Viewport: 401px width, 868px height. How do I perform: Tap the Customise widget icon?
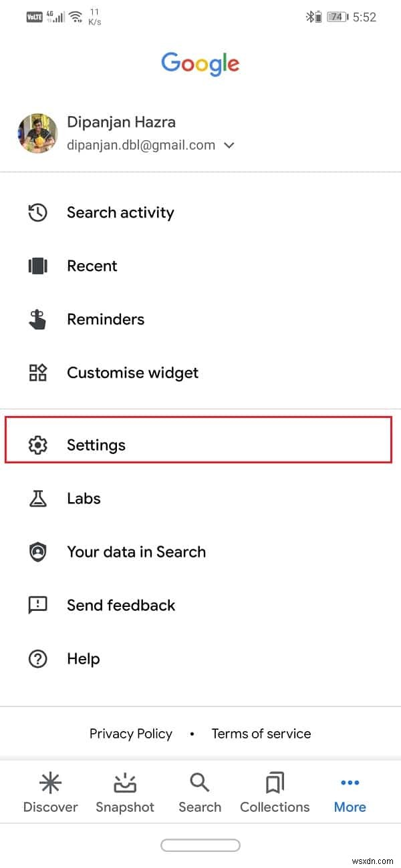coord(37,373)
